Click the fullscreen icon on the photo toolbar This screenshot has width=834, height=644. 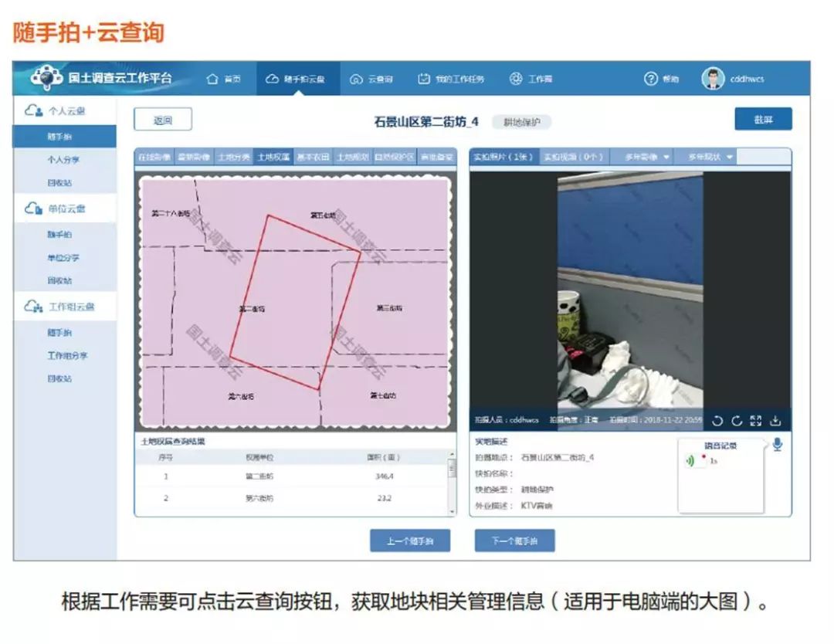[757, 421]
